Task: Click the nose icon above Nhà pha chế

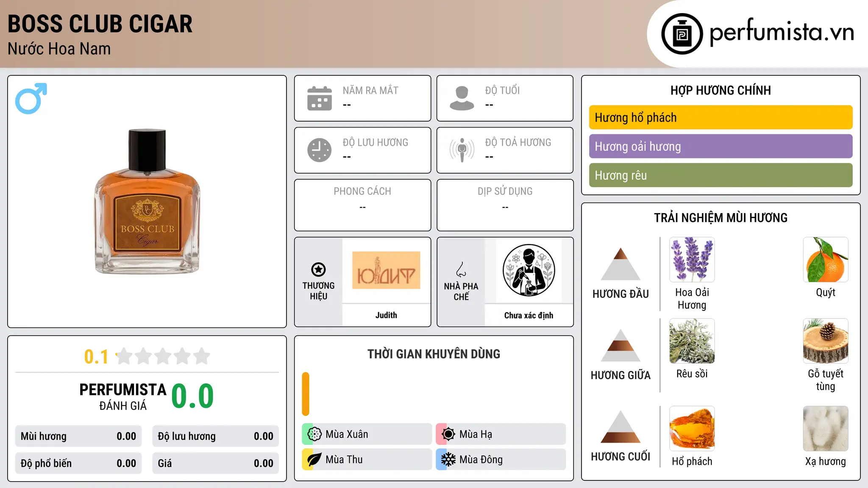Action: (x=461, y=269)
